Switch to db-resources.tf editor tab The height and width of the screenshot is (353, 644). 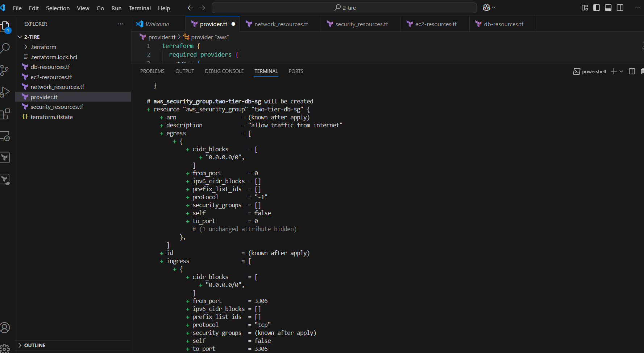[x=503, y=24]
